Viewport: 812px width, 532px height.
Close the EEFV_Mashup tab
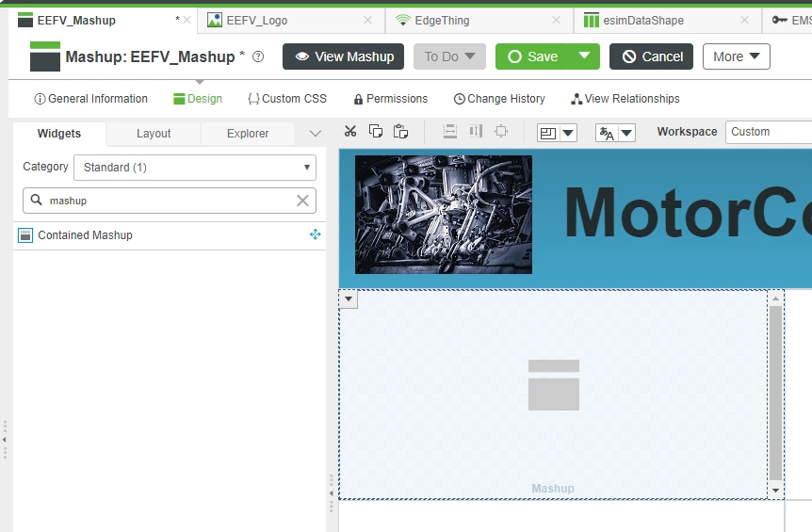tap(187, 20)
